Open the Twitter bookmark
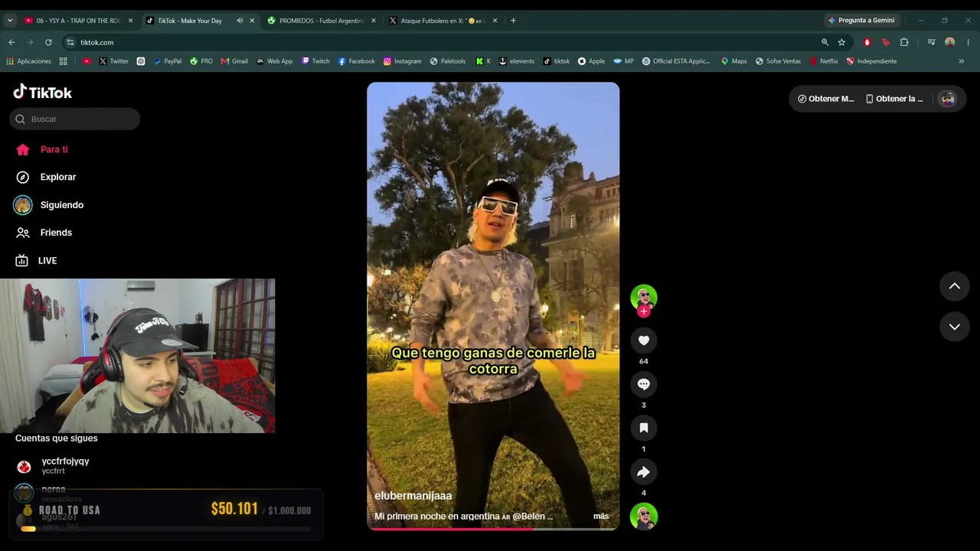The height and width of the screenshot is (551, 980). [113, 61]
